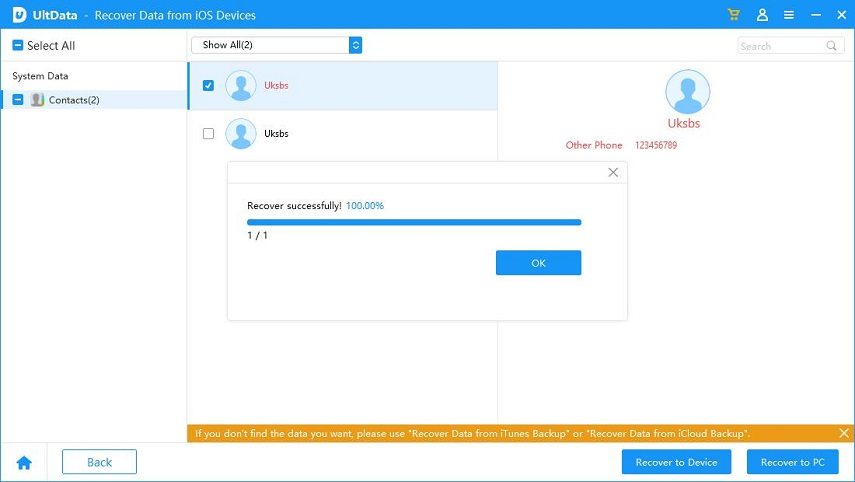This screenshot has width=855, height=482.
Task: Open the hamburger menu icon
Action: point(789,15)
